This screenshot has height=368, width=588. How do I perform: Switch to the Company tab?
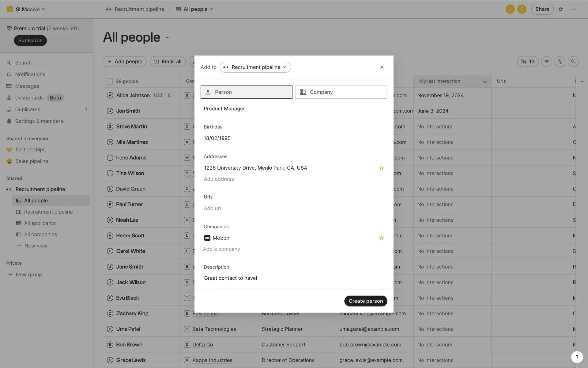pyautogui.click(x=341, y=92)
